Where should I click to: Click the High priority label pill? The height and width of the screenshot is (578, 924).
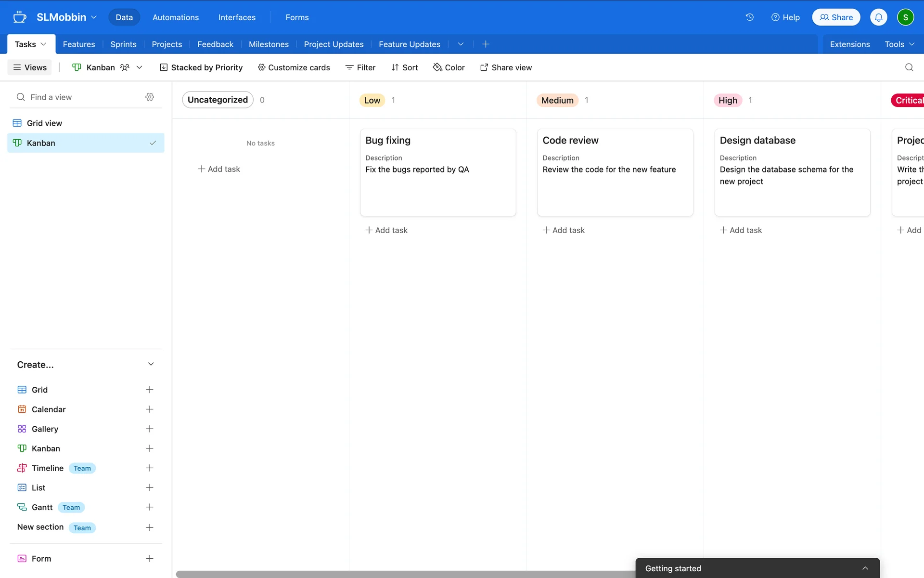point(727,100)
